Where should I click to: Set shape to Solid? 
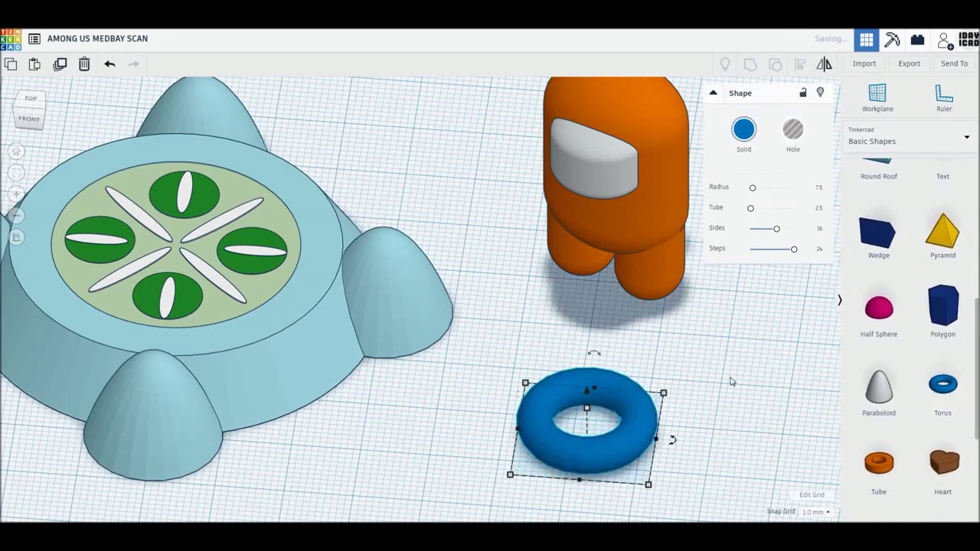(743, 130)
